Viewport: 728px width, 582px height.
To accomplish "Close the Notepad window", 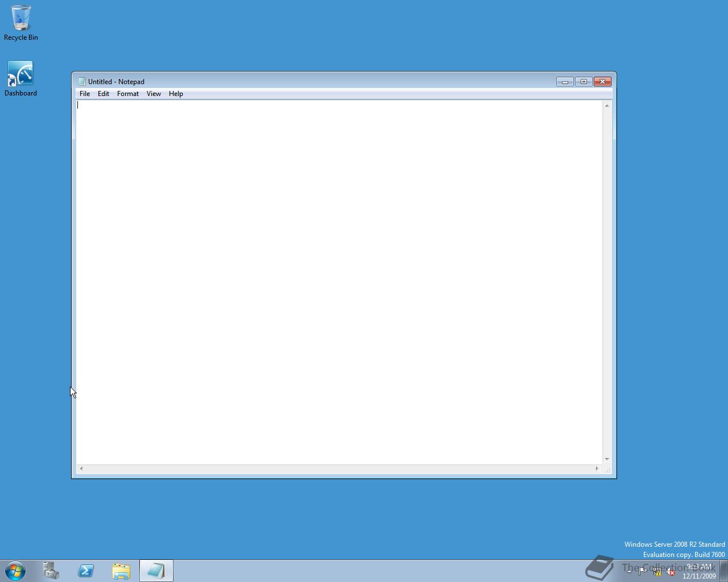I will (602, 82).
